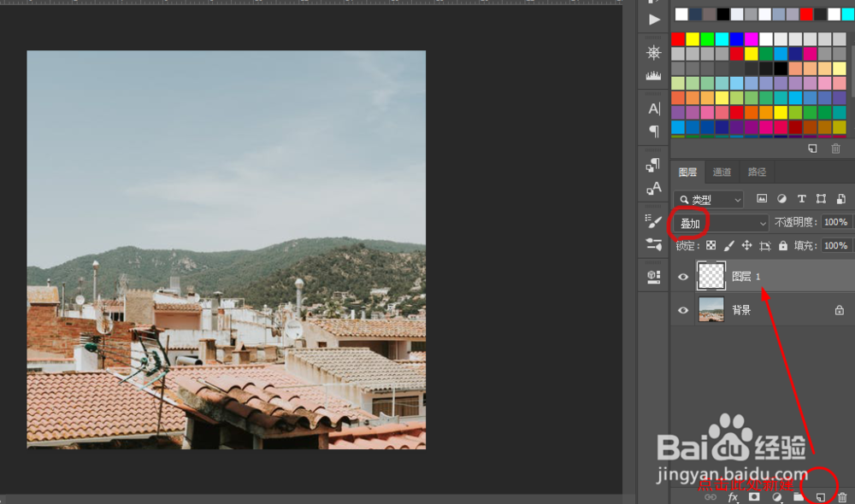Pick the red recent swatch in top row
855x504 pixels.
(x=806, y=15)
